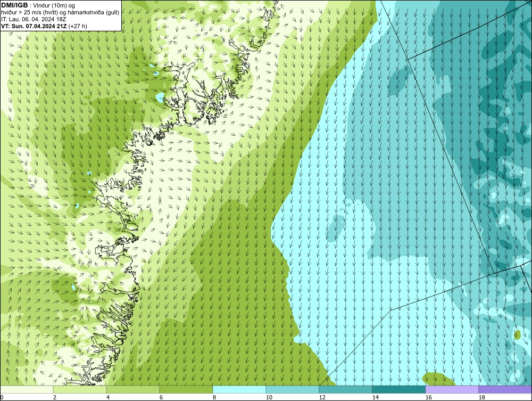Click the legend scale label 14
532x401 pixels.
[x=375, y=398]
